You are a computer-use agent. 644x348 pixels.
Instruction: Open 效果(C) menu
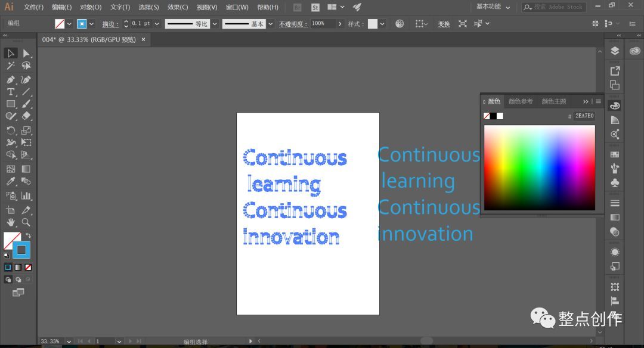[178, 7]
